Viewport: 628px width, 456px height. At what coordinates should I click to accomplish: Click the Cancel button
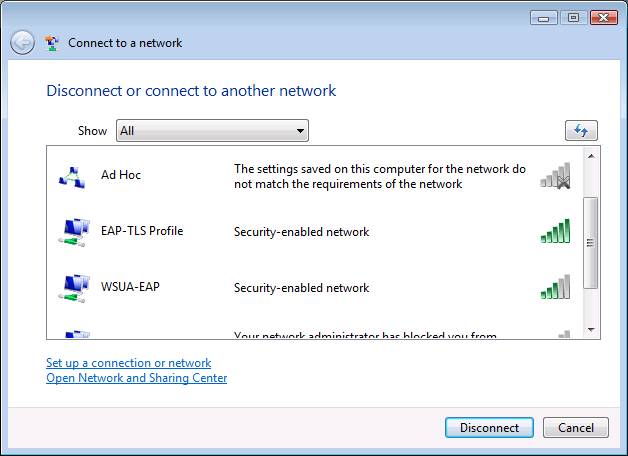[x=576, y=428]
